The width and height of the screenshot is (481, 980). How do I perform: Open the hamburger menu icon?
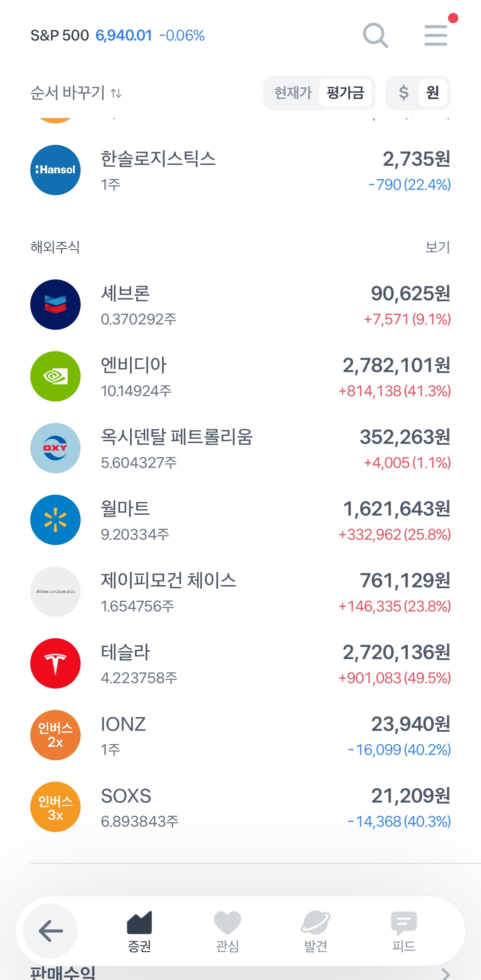436,35
